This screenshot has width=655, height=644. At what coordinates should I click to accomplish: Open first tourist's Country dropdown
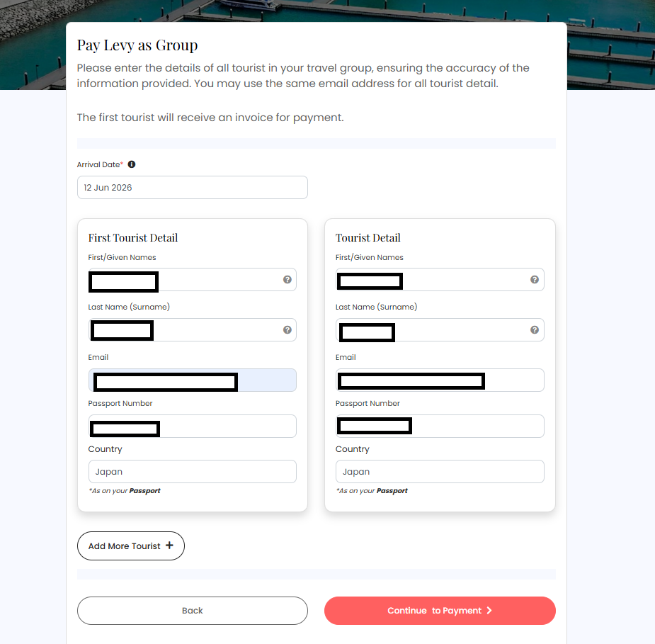pyautogui.click(x=193, y=471)
